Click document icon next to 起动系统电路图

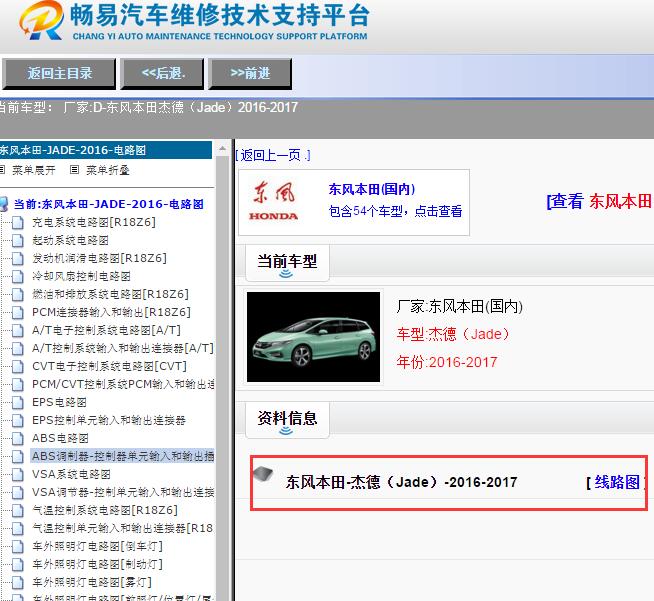(18, 241)
